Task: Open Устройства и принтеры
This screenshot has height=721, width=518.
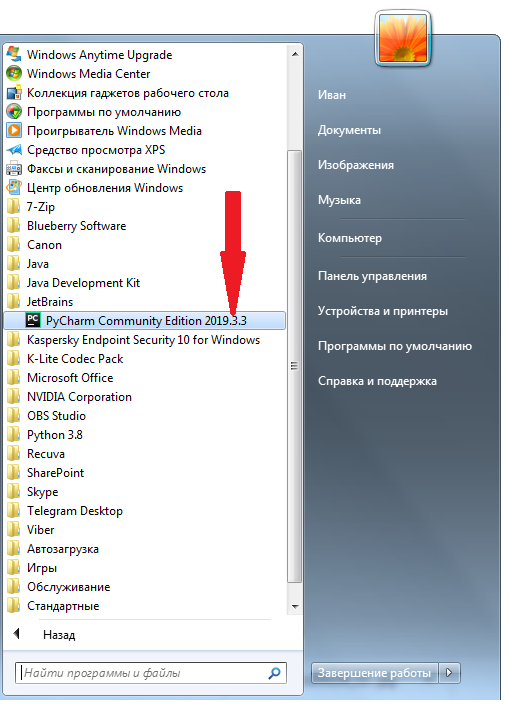Action: (x=383, y=311)
